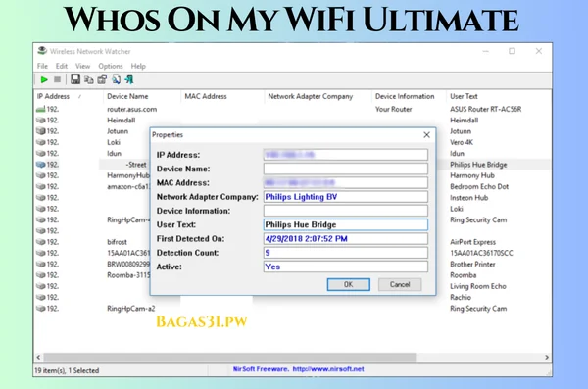The height and width of the screenshot is (389, 588).
Task: Click the Wireless Network Watcher title bar icon
Action: click(x=42, y=51)
